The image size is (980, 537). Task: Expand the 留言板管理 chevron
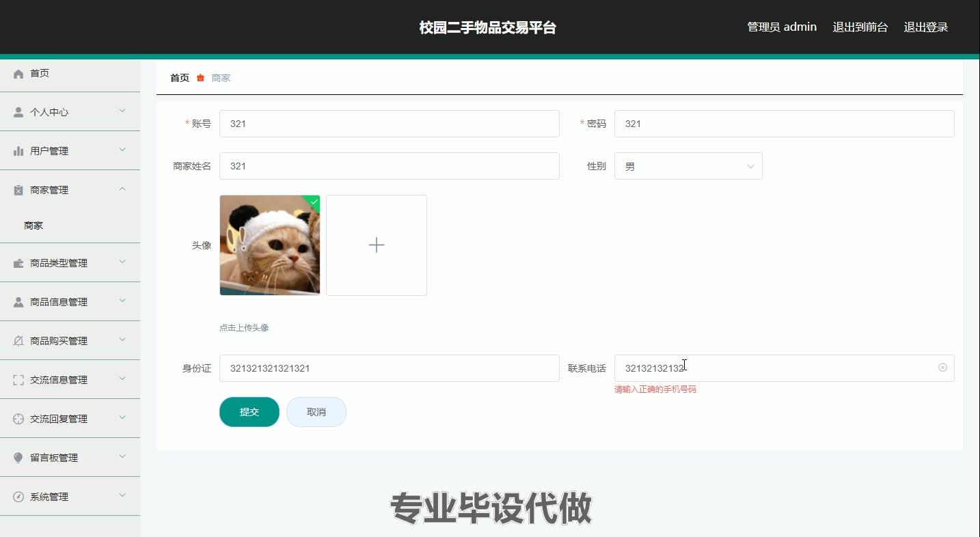point(122,456)
